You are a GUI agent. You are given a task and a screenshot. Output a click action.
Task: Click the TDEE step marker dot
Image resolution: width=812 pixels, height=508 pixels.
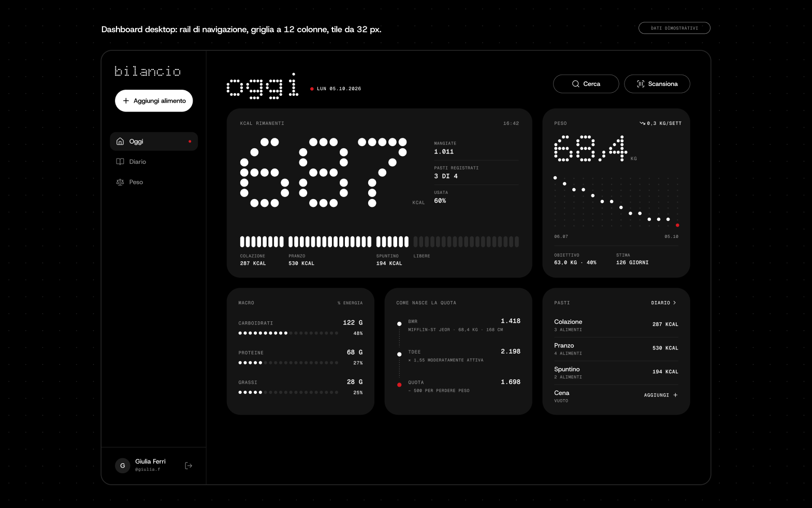[x=399, y=355]
